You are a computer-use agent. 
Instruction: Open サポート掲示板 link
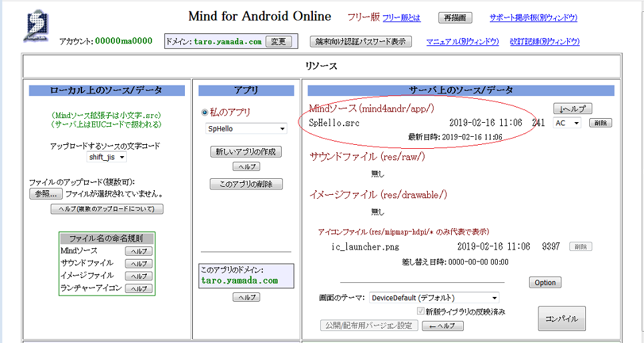[533, 17]
